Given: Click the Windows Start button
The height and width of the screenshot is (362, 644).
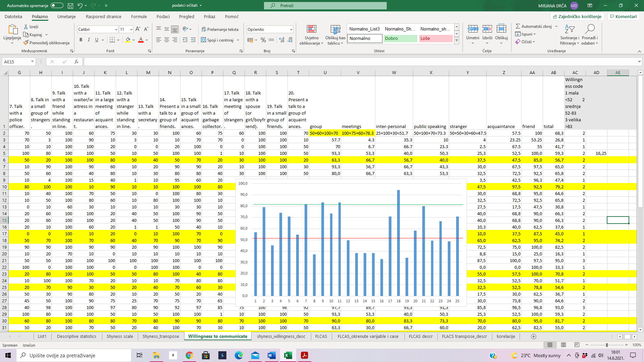Looking at the screenshot, I should click(8, 355).
